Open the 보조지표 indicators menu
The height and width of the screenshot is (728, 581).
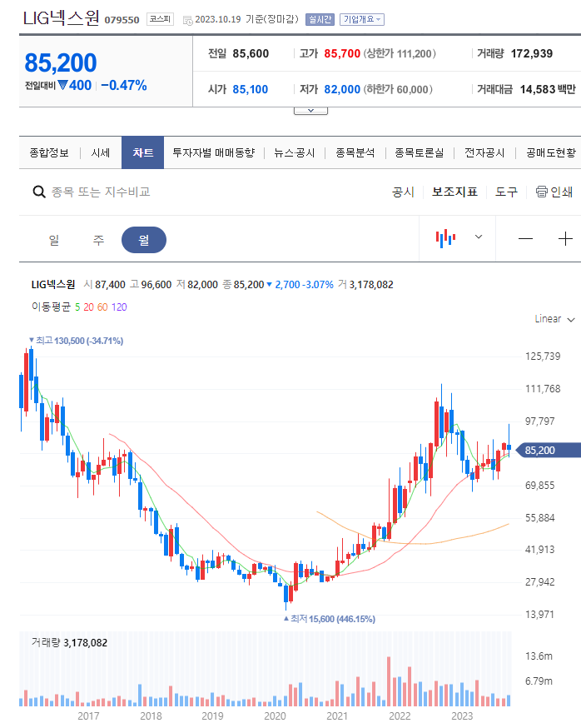coord(454,192)
